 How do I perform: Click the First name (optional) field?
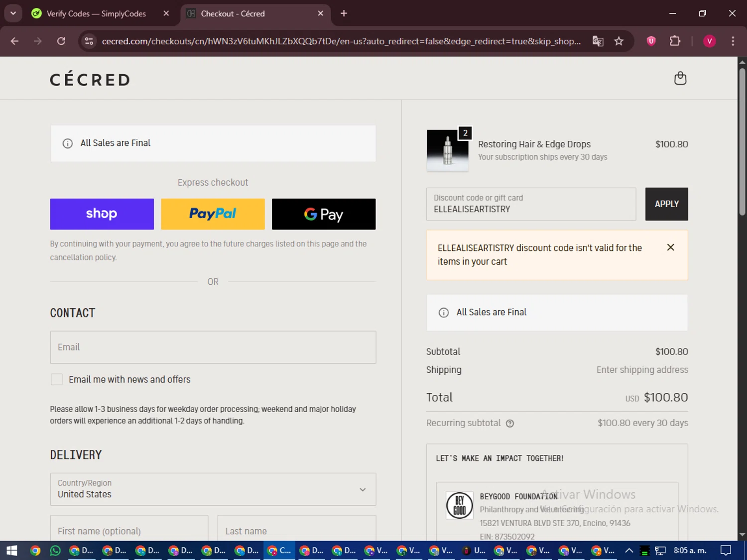click(x=129, y=528)
